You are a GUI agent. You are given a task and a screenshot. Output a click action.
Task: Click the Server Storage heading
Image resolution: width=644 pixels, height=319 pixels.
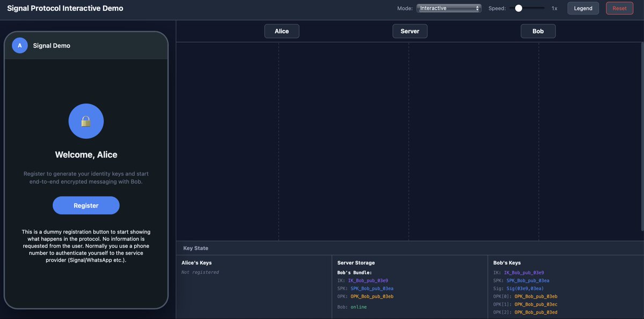pos(356,263)
